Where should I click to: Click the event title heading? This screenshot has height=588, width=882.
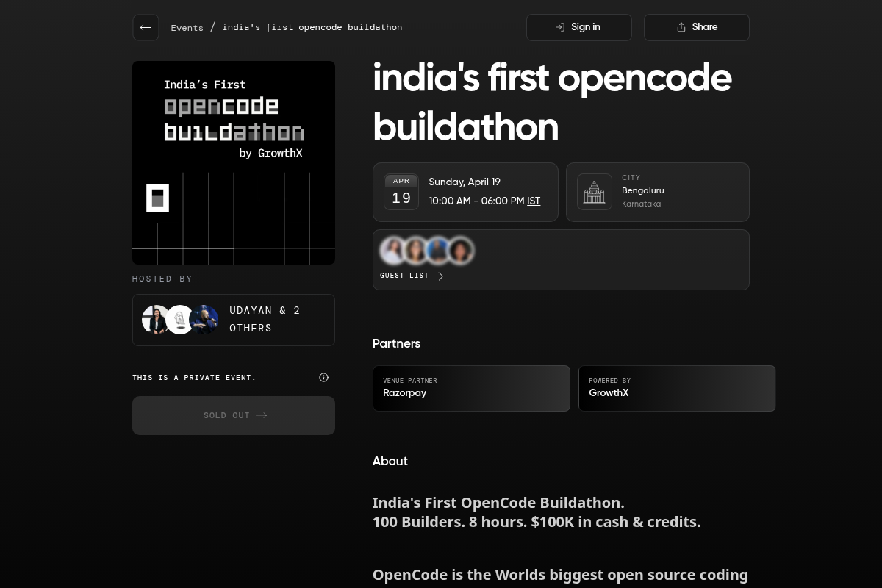click(552, 102)
